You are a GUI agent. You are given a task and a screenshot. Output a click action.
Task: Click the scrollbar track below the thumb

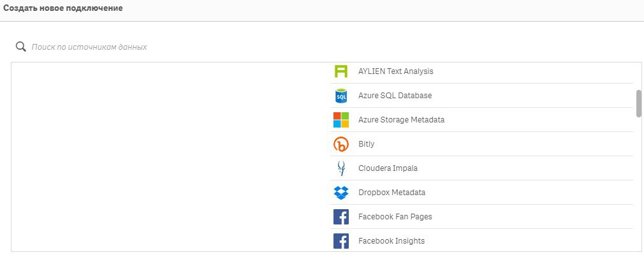(x=639, y=184)
